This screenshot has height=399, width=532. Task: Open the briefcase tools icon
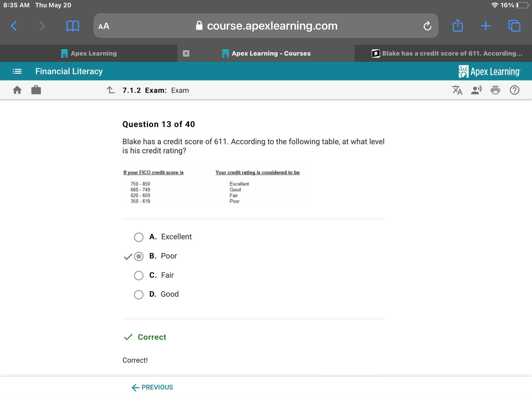pyautogui.click(x=36, y=90)
